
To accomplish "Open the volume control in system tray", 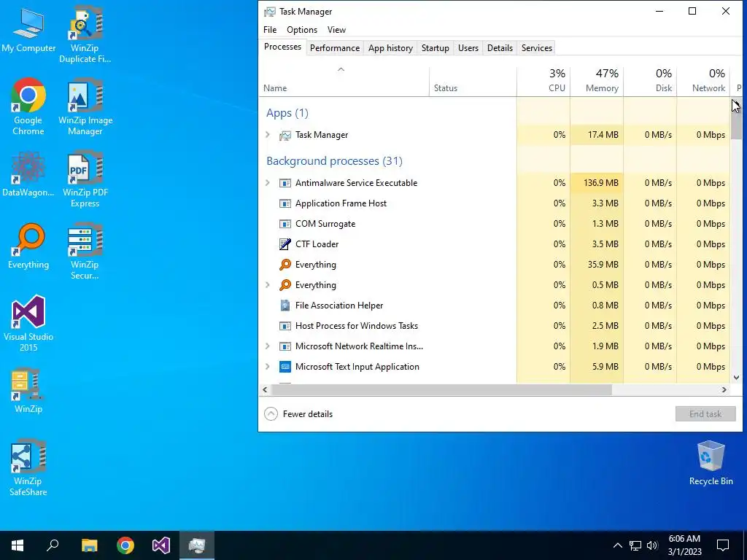I will tap(652, 545).
